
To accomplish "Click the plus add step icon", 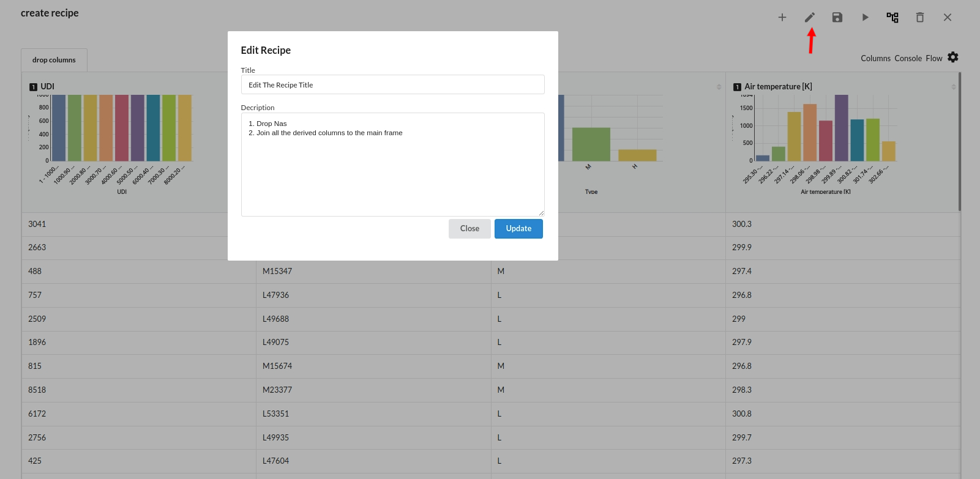I will [x=782, y=17].
